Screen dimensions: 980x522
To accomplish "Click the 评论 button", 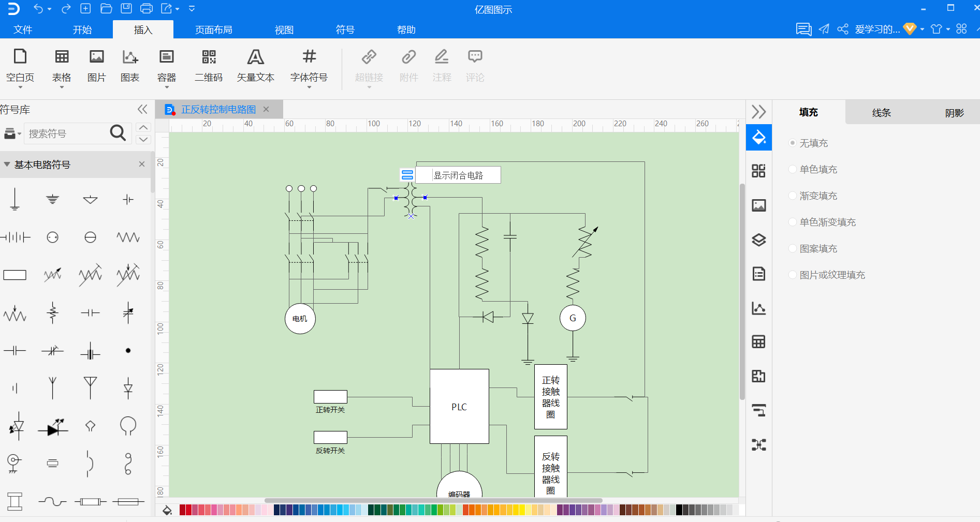I will pos(475,66).
